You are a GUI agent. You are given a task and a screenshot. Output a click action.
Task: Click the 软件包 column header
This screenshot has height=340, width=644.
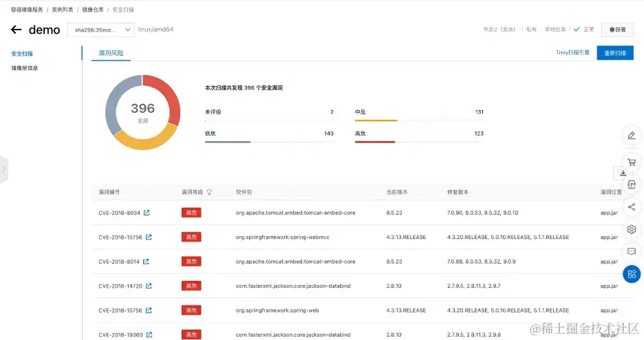tap(244, 192)
